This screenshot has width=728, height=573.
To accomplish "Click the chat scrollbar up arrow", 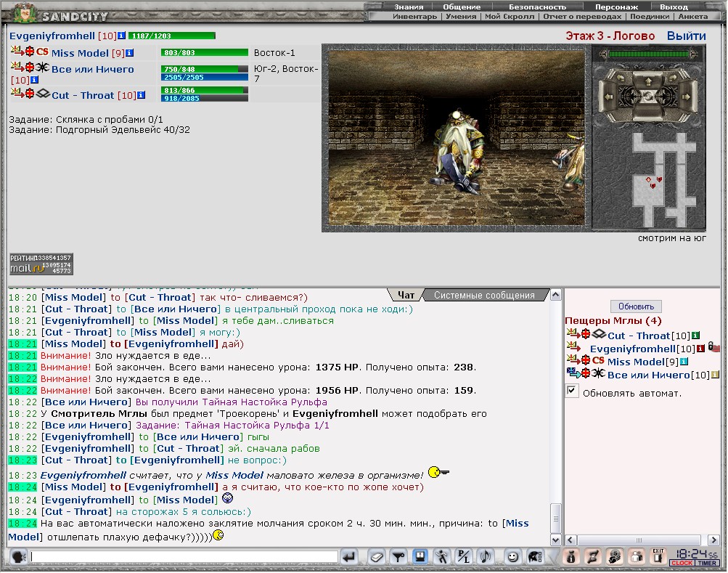I will tap(556, 295).
